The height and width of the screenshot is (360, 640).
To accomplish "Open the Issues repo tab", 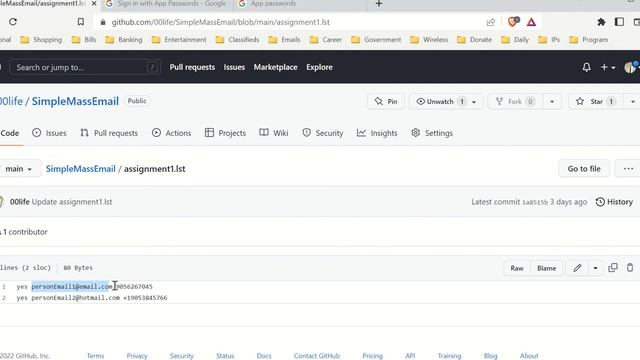I will pyautogui.click(x=49, y=133).
